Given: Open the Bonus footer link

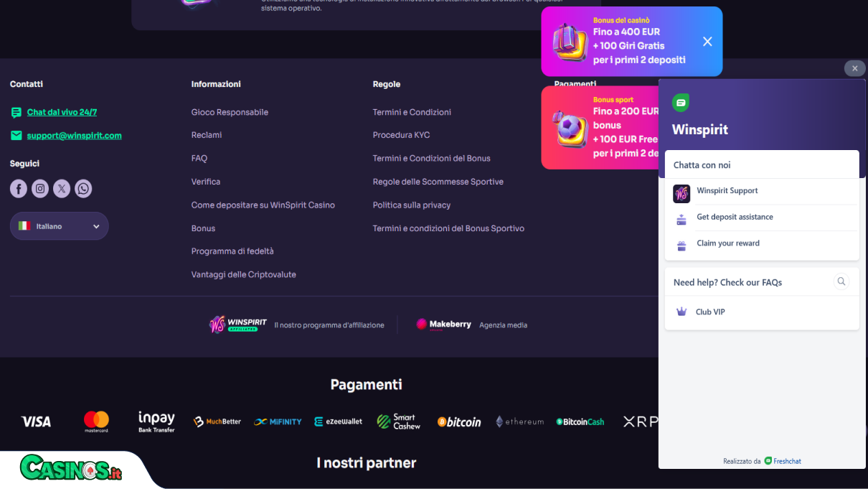Looking at the screenshot, I should [203, 228].
